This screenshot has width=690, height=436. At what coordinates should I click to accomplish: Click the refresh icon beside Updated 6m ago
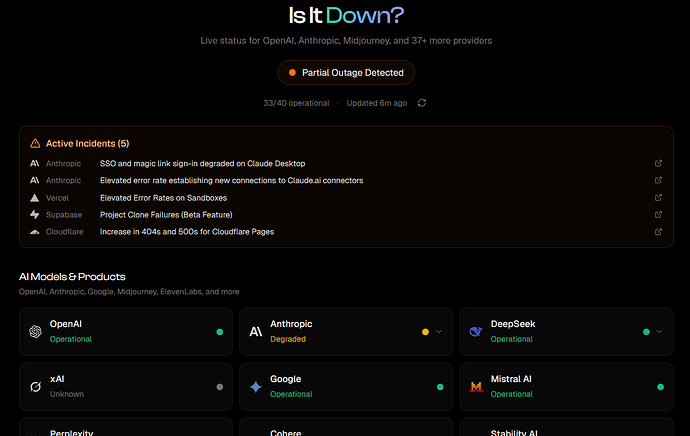click(x=422, y=103)
